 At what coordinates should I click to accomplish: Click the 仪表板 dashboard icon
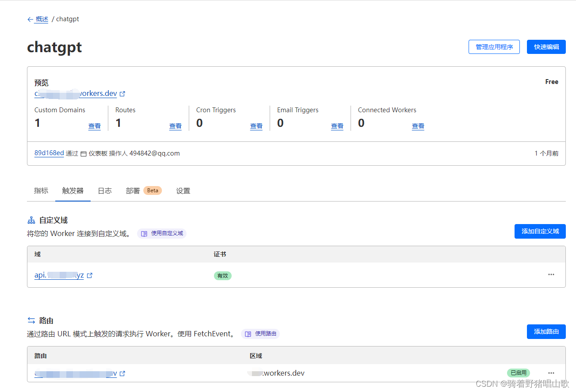[x=84, y=154]
